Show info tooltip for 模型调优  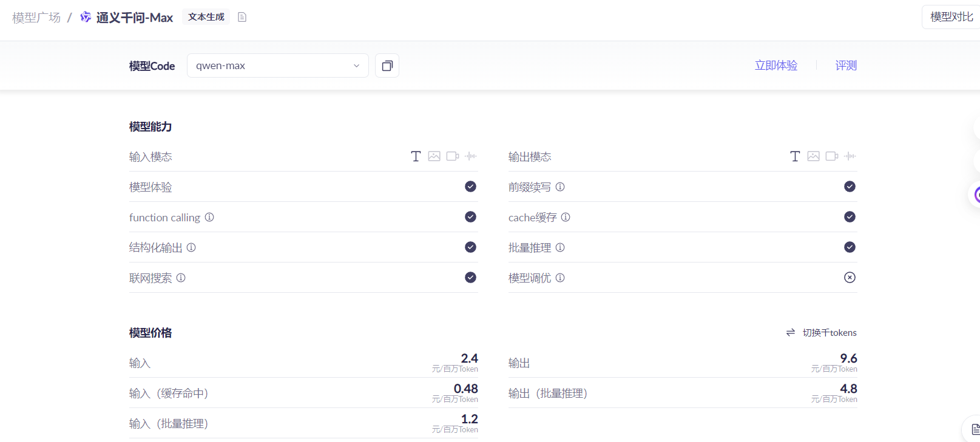[560, 278]
